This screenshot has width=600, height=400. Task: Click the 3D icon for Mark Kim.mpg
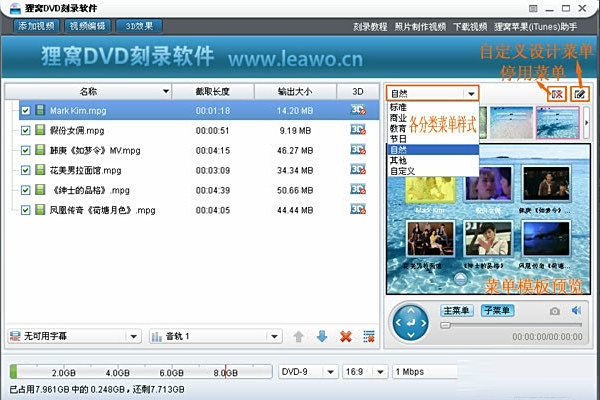358,110
